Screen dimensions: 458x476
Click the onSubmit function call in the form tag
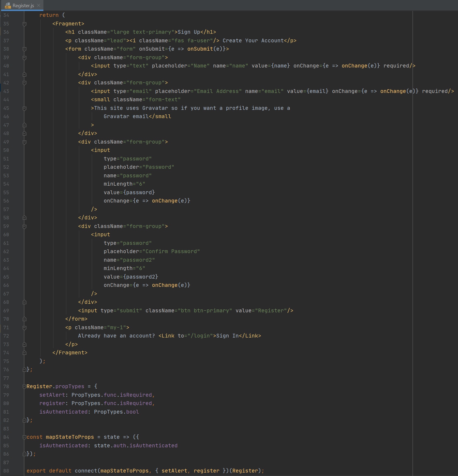click(x=200, y=49)
